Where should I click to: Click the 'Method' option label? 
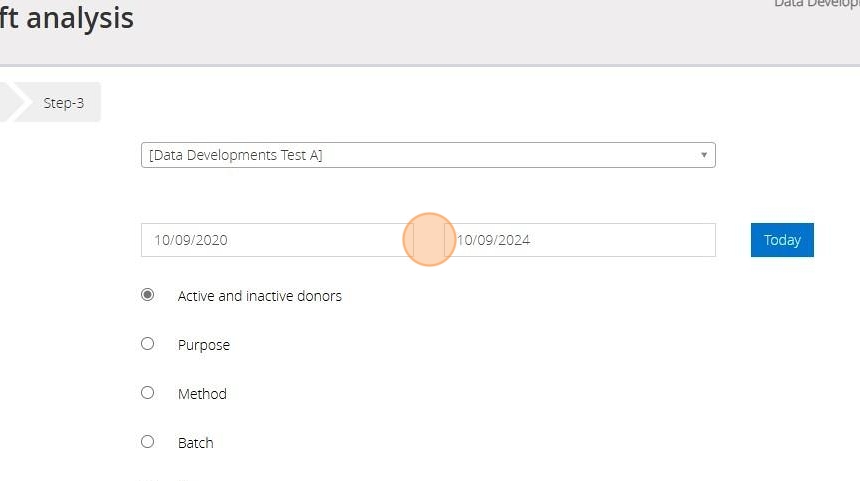click(x=202, y=394)
